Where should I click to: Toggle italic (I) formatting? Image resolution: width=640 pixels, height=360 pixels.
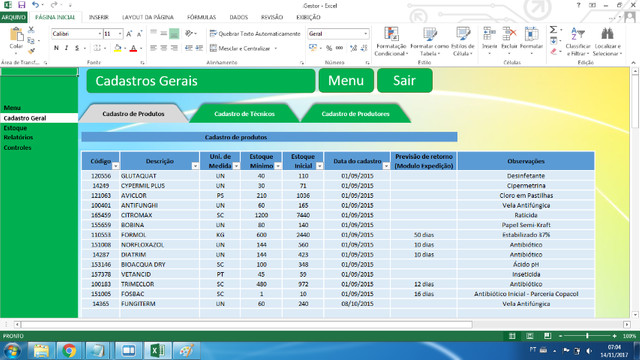click(67, 48)
